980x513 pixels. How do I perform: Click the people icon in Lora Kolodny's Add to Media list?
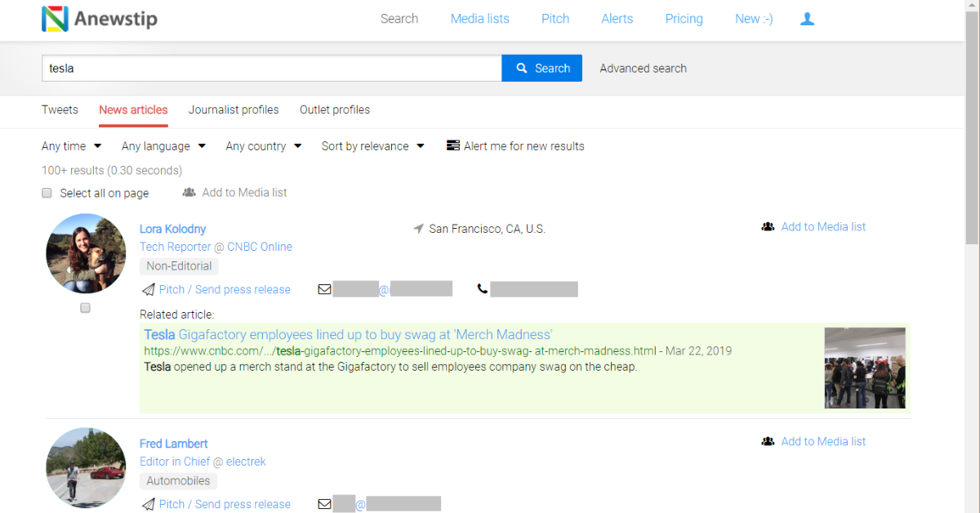pyautogui.click(x=768, y=227)
